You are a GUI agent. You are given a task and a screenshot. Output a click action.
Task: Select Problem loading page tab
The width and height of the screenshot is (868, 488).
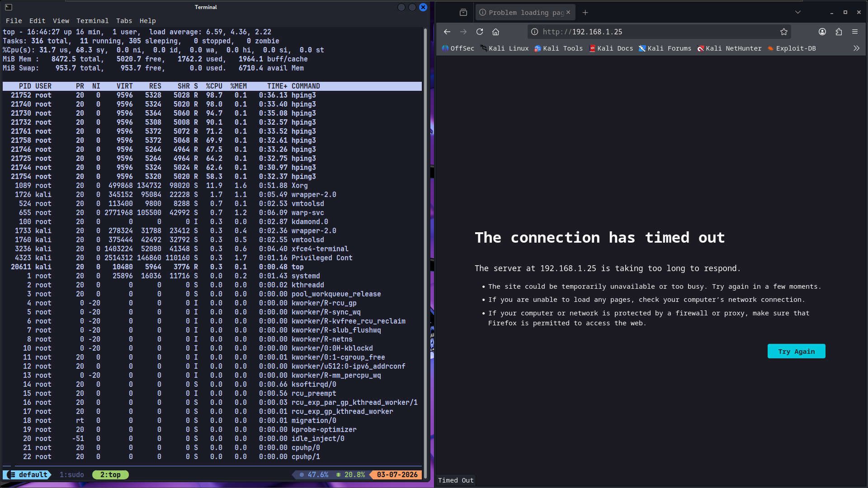point(525,13)
